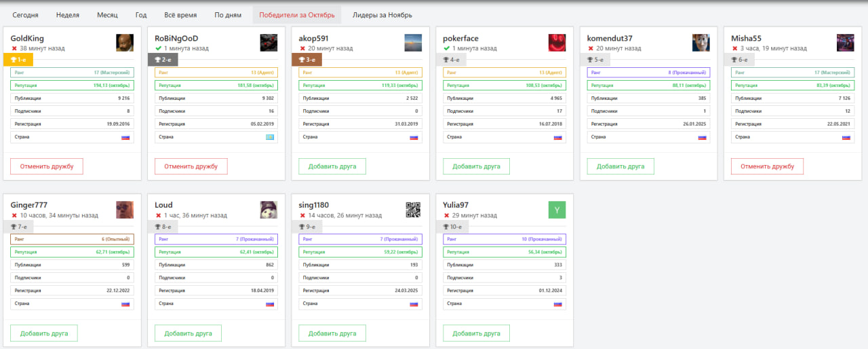Open GoldKing's avatar picture
This screenshot has width=868, height=349.
pos(125,43)
